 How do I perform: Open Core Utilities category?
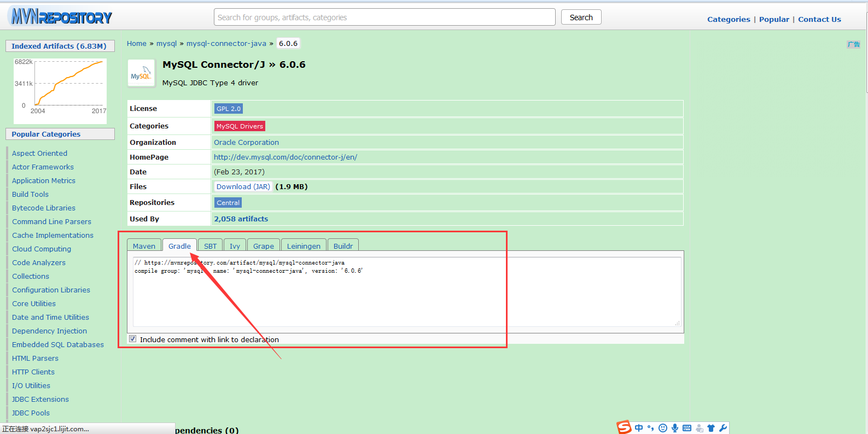point(34,303)
